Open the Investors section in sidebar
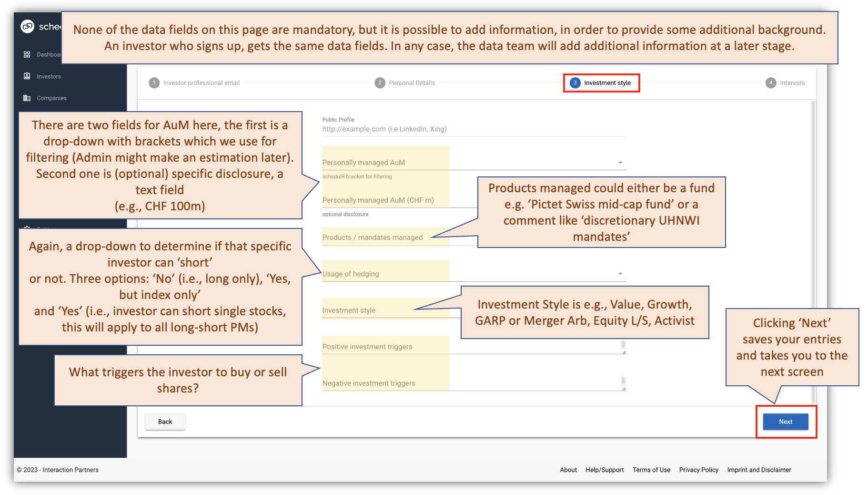 click(x=48, y=76)
